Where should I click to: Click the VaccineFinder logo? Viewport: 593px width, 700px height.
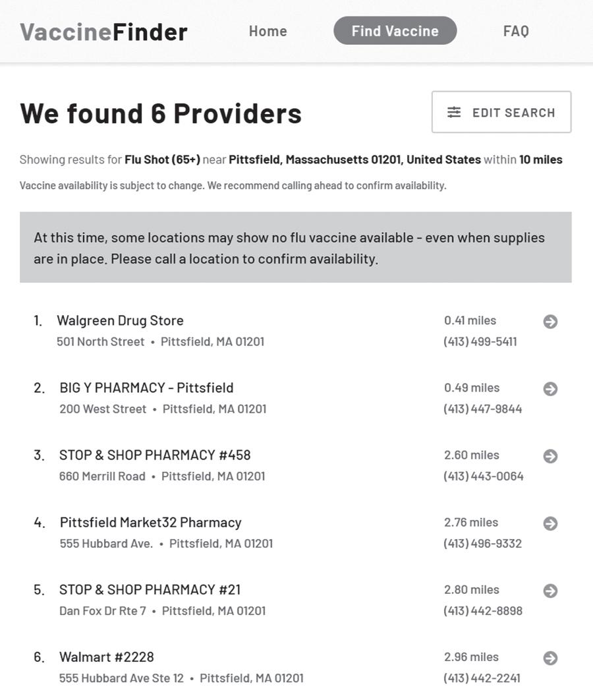point(103,32)
